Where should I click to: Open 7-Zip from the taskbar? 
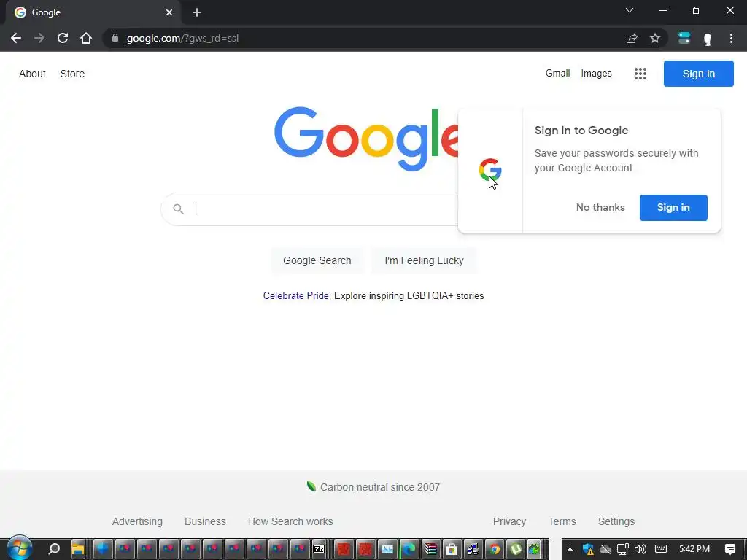pyautogui.click(x=319, y=549)
